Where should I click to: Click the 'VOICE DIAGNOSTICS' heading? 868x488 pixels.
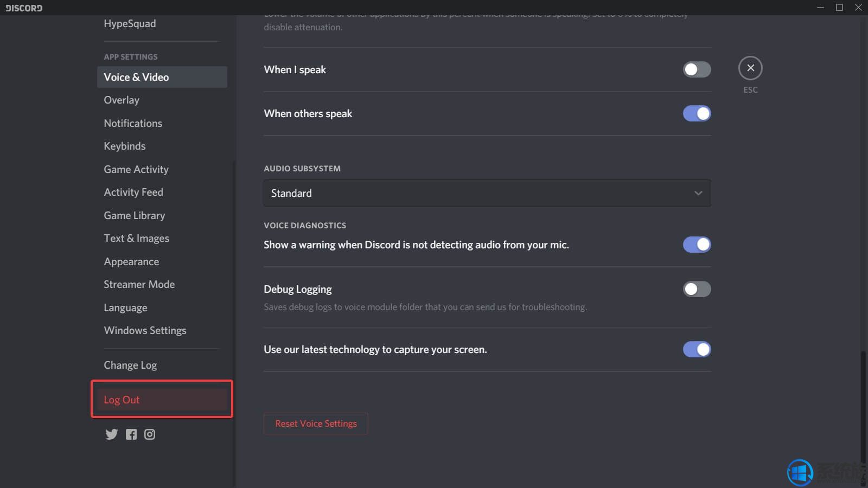tap(305, 225)
